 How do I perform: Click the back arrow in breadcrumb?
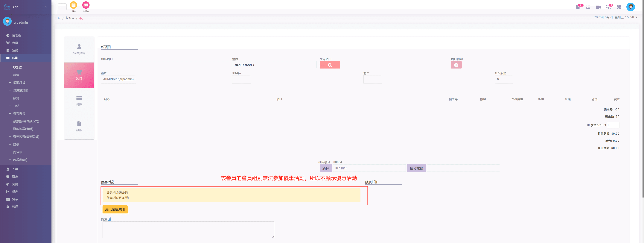click(x=81, y=18)
